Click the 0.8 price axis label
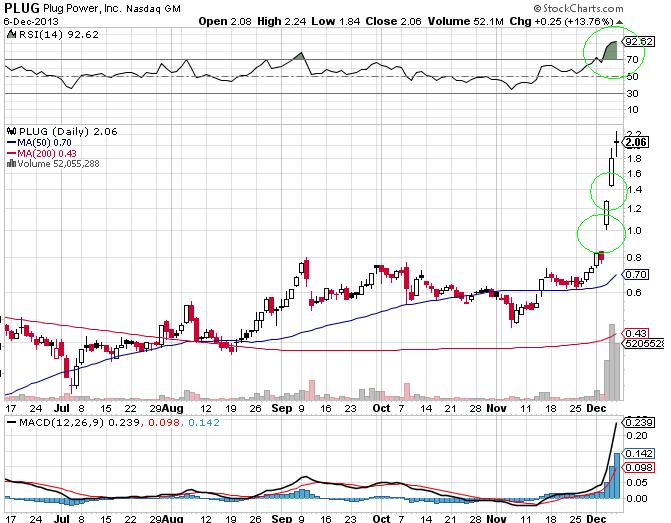Image resolution: width=671 pixels, height=523 pixels. point(634,258)
